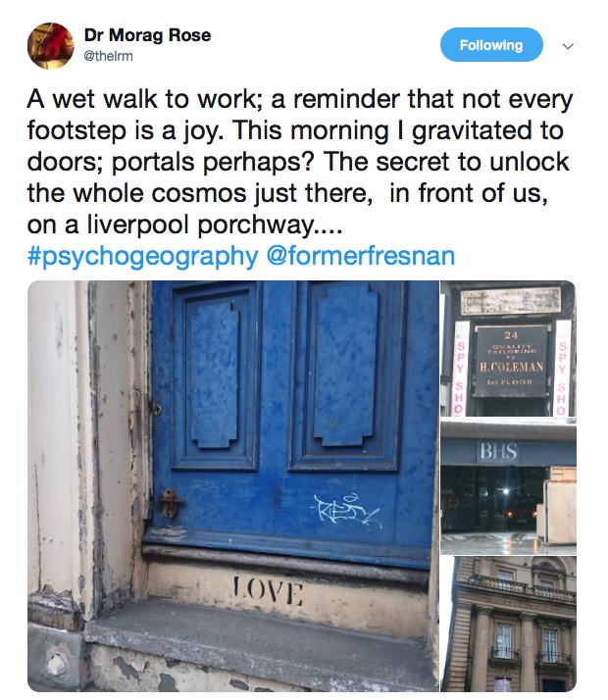Open the #psychogeography hashtag
The height and width of the screenshot is (700, 608).
143,256
